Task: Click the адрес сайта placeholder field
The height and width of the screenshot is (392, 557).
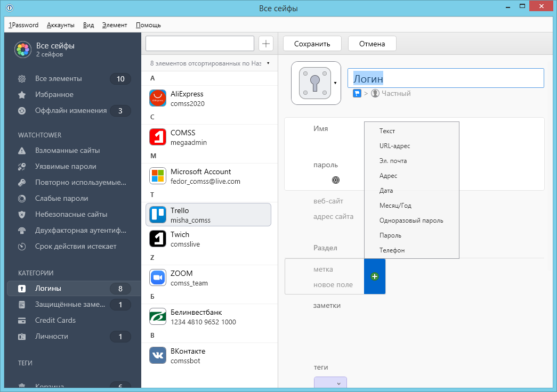Action: (x=333, y=216)
